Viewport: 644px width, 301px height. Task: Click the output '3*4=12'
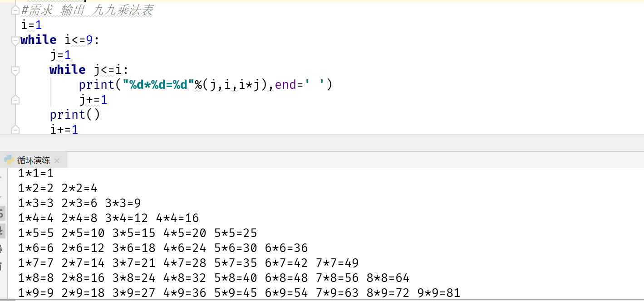pos(127,218)
